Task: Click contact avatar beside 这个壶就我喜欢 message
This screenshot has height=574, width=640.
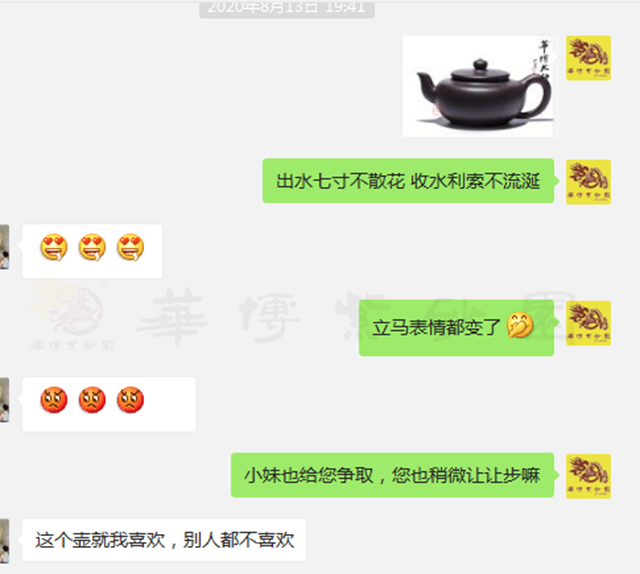Action: tap(4, 541)
